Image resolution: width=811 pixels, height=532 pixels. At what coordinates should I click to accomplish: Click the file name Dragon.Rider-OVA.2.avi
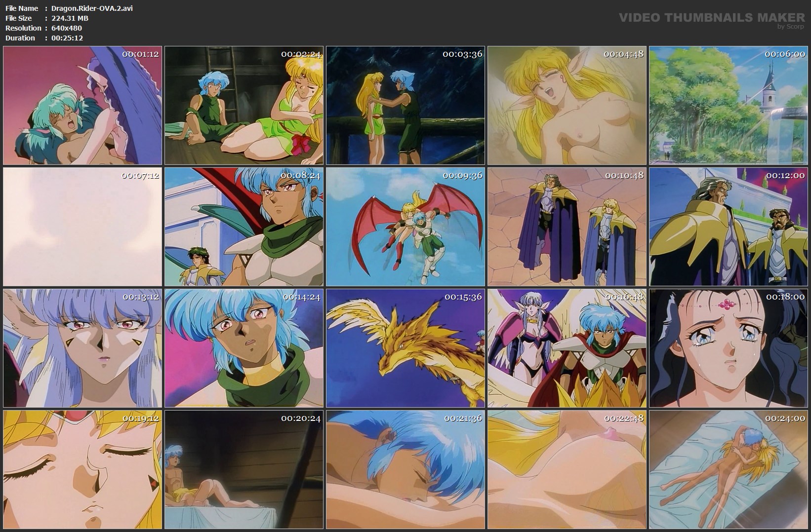tap(92, 8)
